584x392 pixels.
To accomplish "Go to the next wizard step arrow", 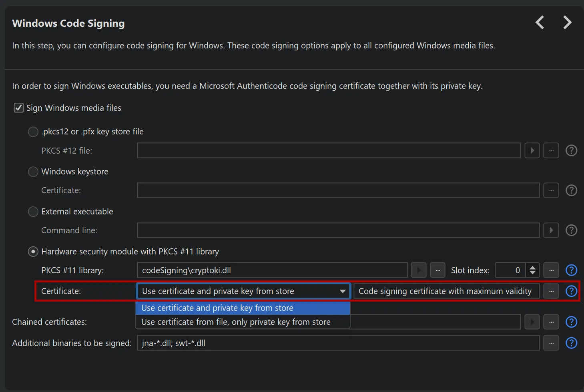I will click(567, 22).
